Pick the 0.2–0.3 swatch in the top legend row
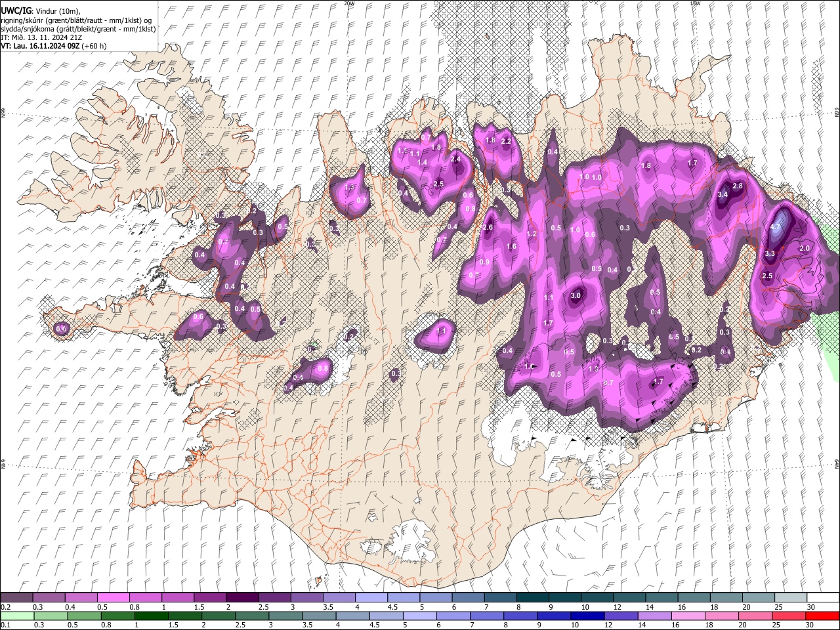Screen dimensions: 840x630 pyautogui.click(x=16, y=598)
